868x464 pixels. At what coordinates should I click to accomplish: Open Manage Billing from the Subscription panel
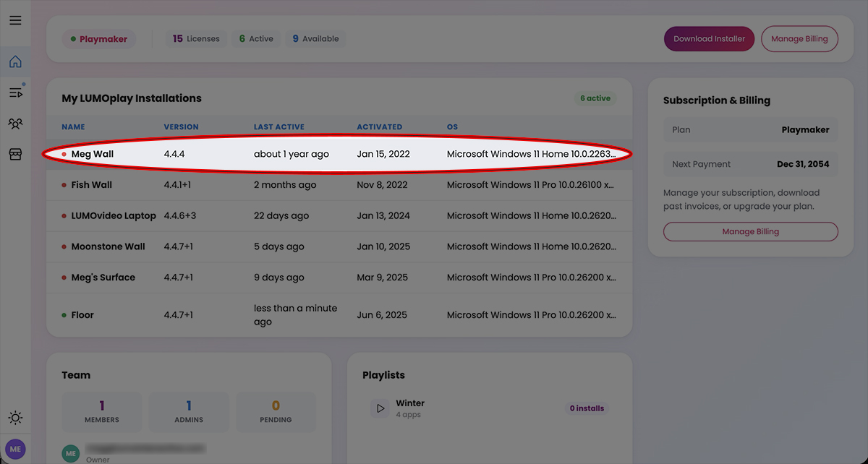pos(750,231)
